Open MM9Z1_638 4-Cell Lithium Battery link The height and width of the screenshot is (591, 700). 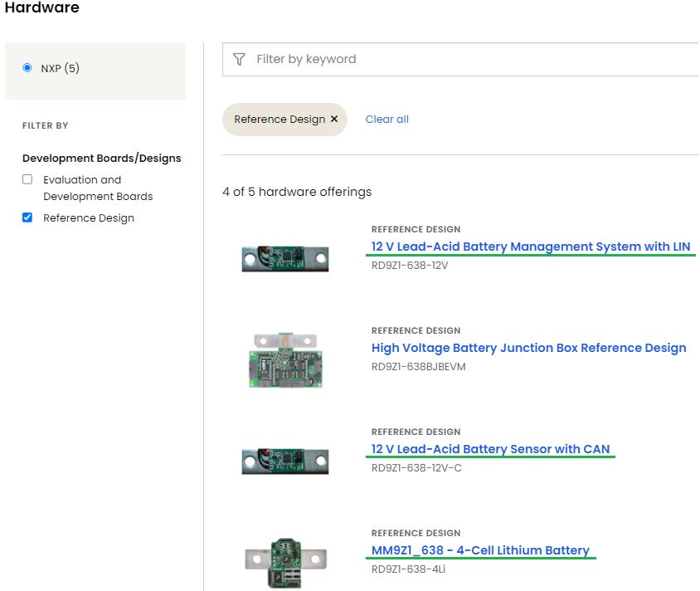[x=480, y=550]
